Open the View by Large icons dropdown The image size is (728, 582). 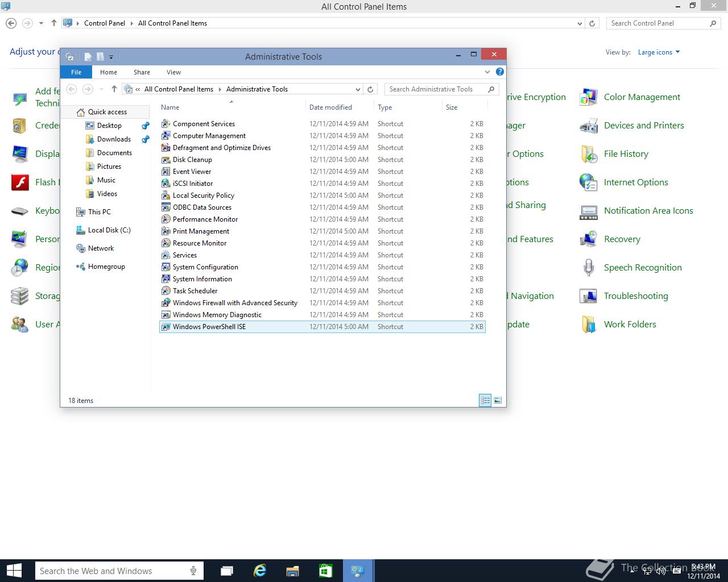click(x=659, y=52)
